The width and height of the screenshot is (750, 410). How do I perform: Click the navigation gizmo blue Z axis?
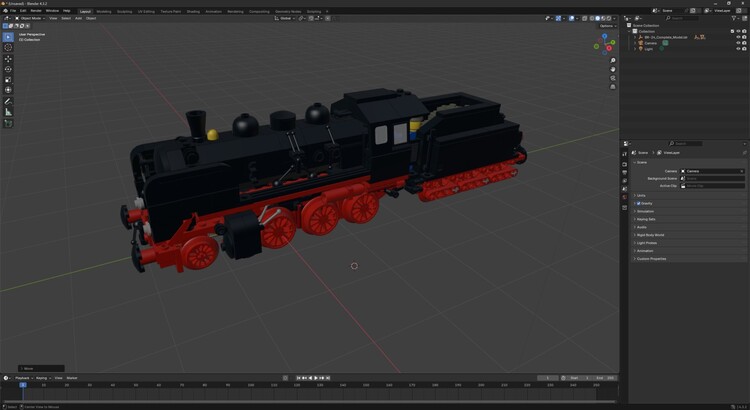[605, 36]
